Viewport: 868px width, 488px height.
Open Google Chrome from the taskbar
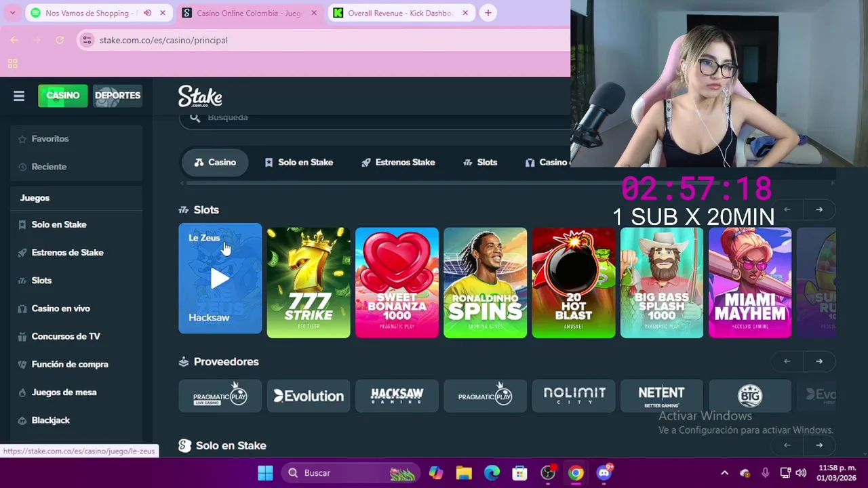tap(576, 473)
